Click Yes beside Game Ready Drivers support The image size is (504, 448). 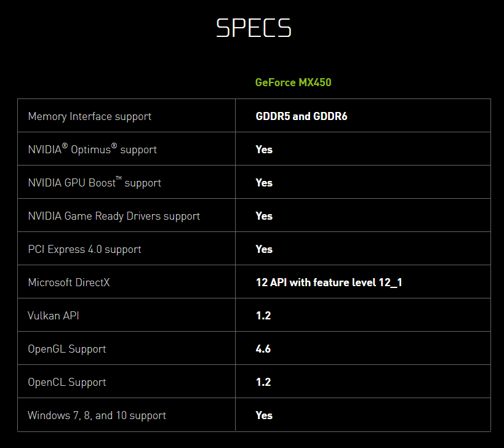tap(264, 216)
